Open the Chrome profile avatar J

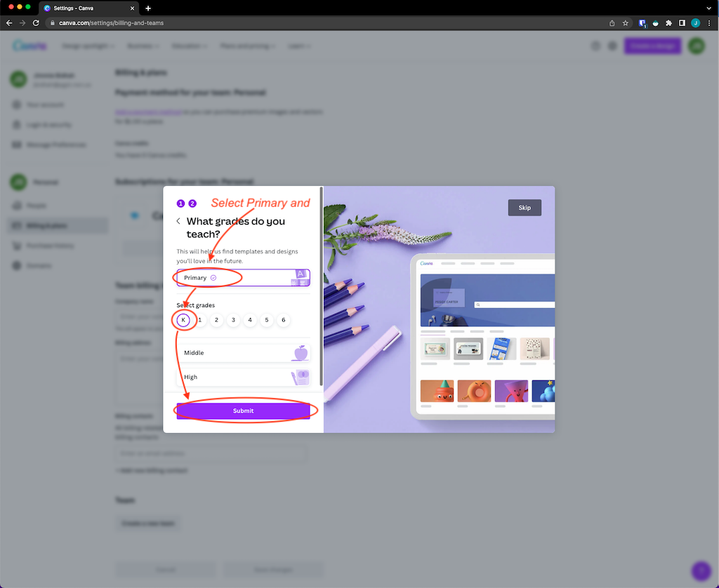pyautogui.click(x=696, y=23)
